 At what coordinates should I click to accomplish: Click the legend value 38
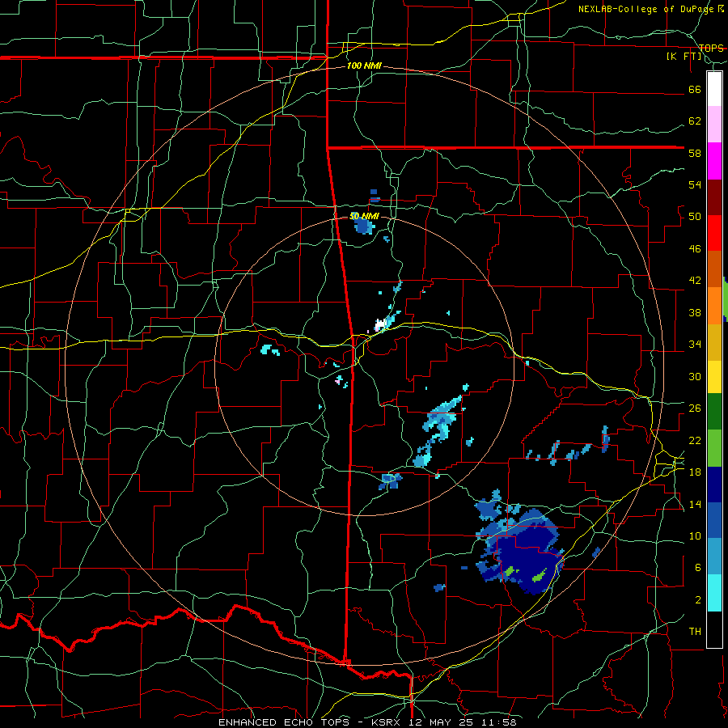pyautogui.click(x=695, y=312)
